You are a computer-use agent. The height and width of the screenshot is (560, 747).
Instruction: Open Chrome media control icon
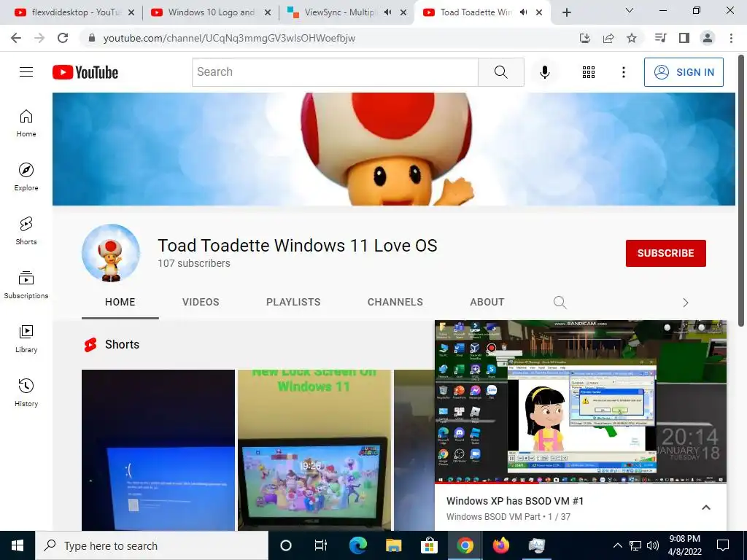[660, 38]
